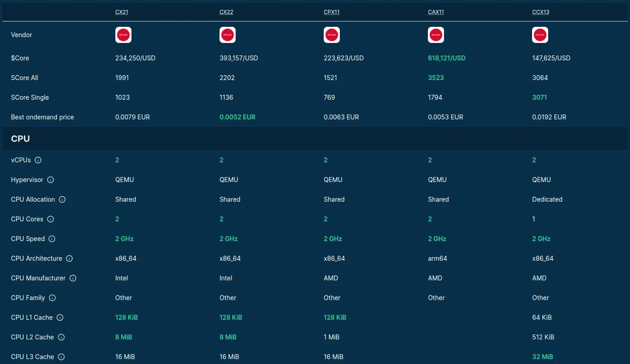The width and height of the screenshot is (630, 364).
Task: Click the info icon next to Hypervisor
Action: pos(51,180)
